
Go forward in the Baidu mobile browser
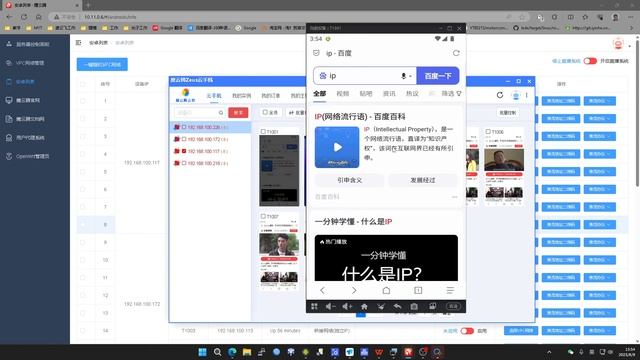[x=354, y=290]
